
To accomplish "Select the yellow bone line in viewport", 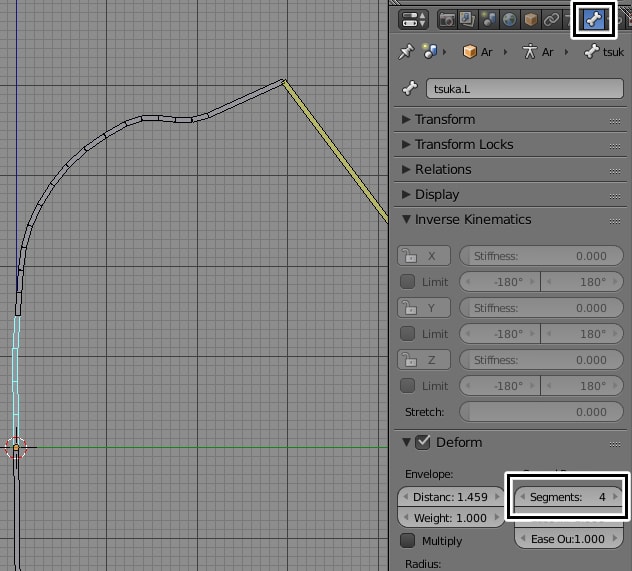I will 335,150.
